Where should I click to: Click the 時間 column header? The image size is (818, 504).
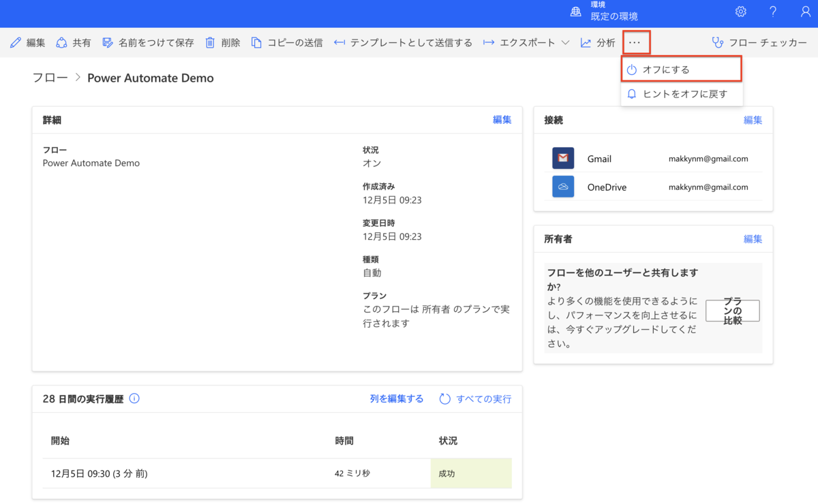click(x=344, y=441)
